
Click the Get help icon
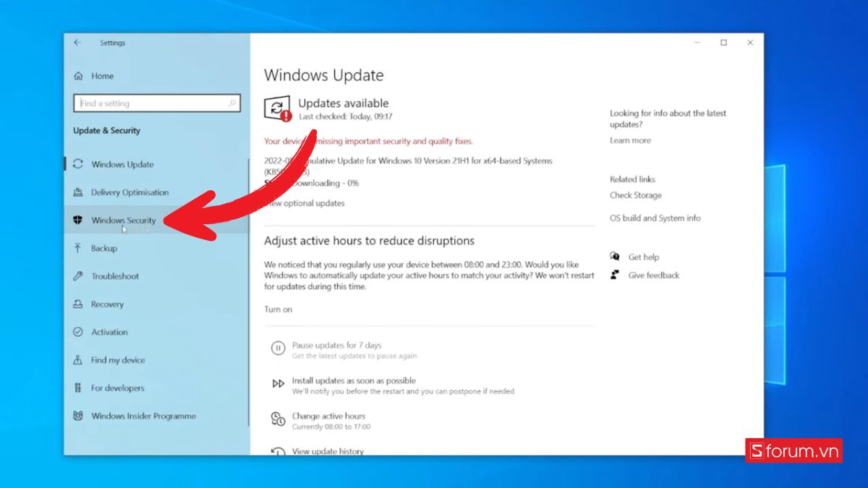click(x=615, y=257)
